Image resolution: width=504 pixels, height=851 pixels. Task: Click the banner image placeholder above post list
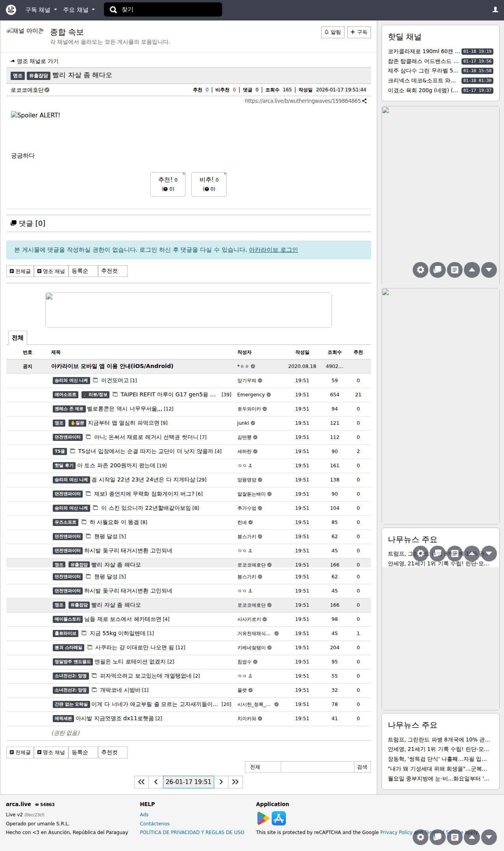[x=189, y=310]
